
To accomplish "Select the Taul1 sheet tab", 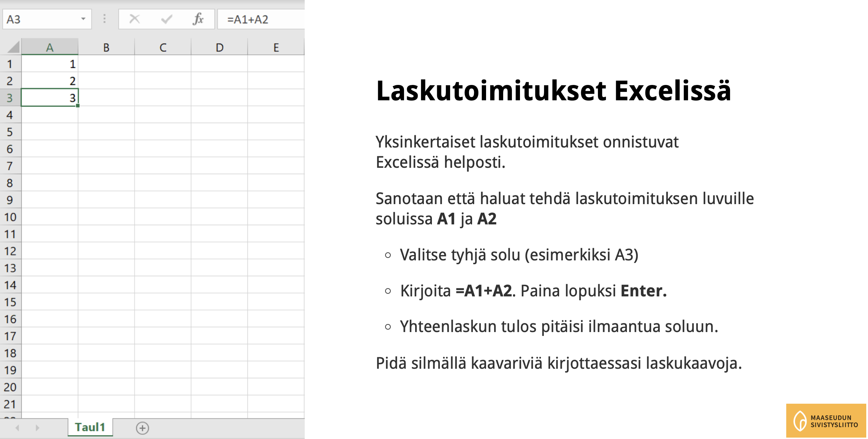I will (x=90, y=427).
